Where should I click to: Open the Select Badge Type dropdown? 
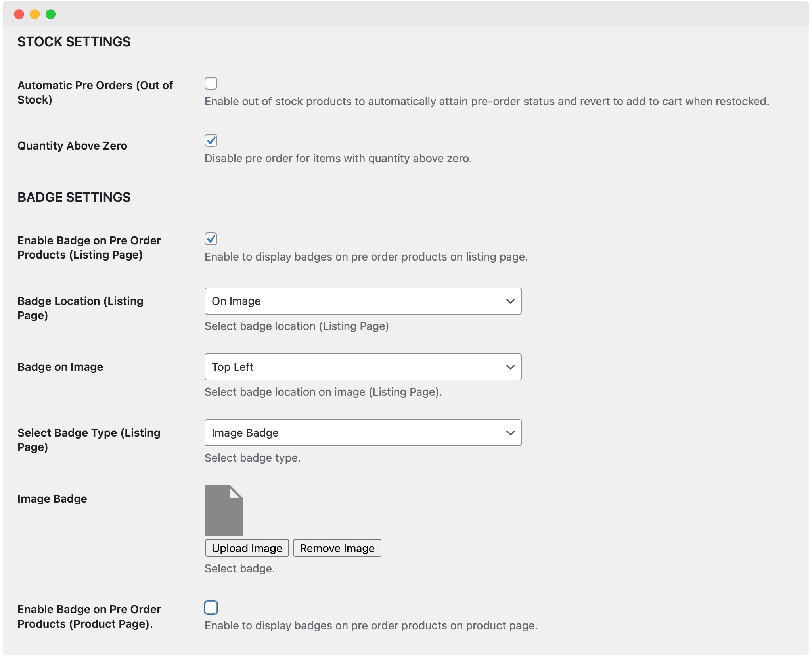pyautogui.click(x=362, y=433)
